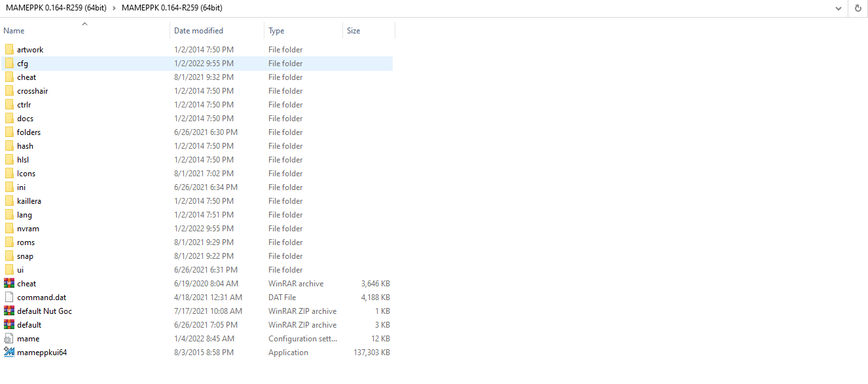Click the Icons folder icon
The height and width of the screenshot is (384, 868).
(x=9, y=174)
